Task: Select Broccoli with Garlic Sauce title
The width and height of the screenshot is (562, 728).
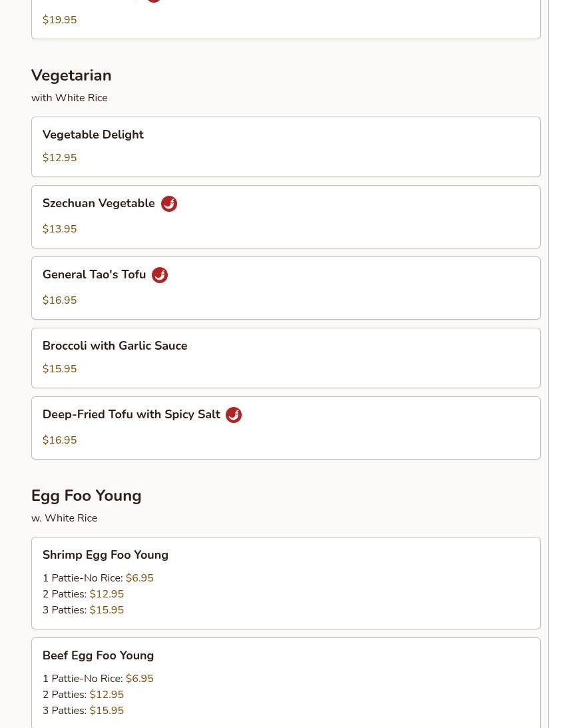Action: [115, 346]
